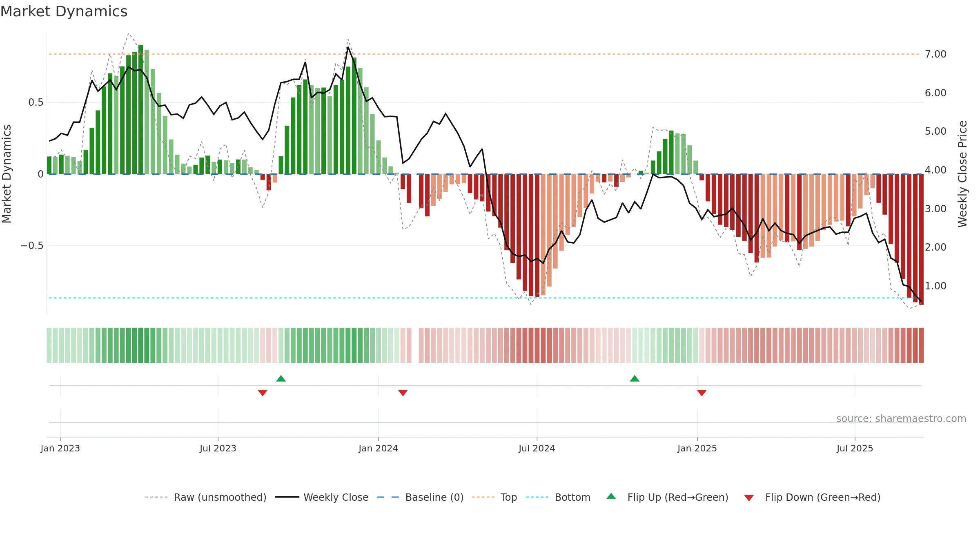The image size is (980, 551).
Task: Click the Jan 2024 axis label
Action: pos(379,448)
